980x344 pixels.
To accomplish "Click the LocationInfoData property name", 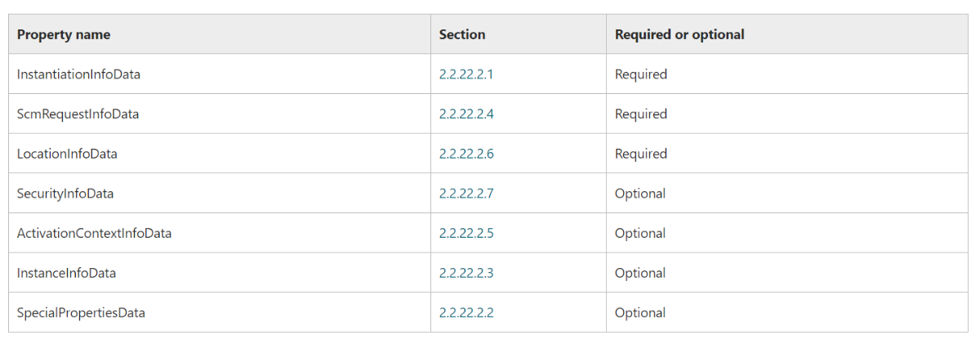I will coord(67,154).
